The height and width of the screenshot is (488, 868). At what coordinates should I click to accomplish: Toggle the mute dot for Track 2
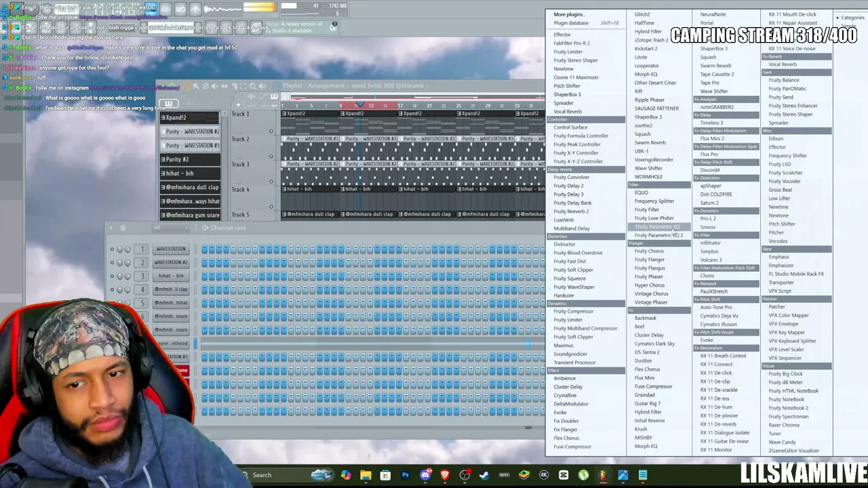[271, 157]
